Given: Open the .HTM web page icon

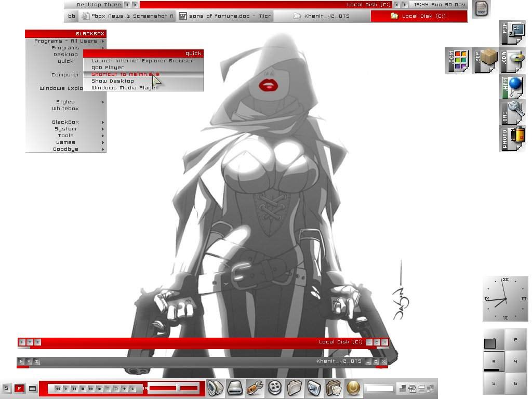Looking at the screenshot, I should point(512,87).
